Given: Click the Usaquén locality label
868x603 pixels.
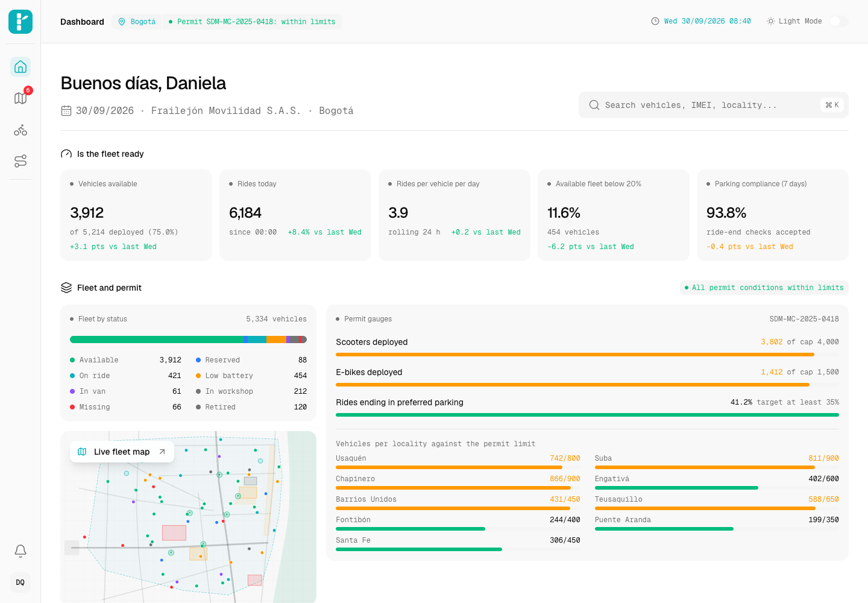Looking at the screenshot, I should click(351, 458).
